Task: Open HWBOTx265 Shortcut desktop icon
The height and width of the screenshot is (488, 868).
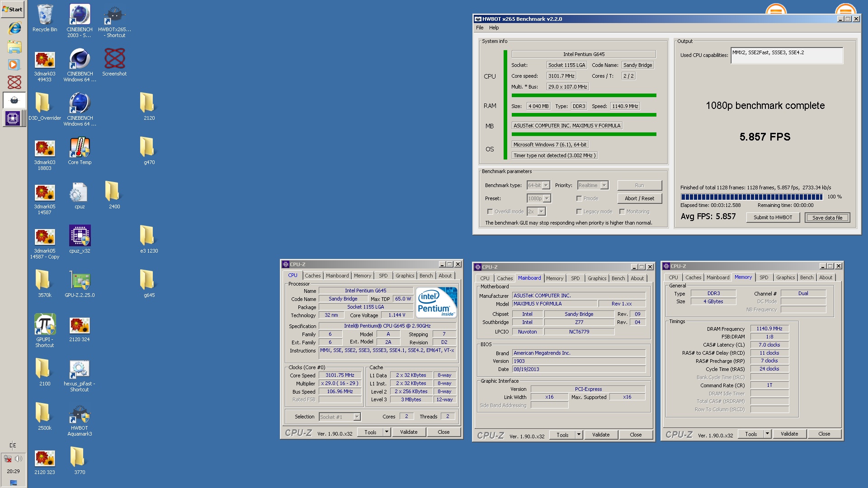Action: coord(114,20)
